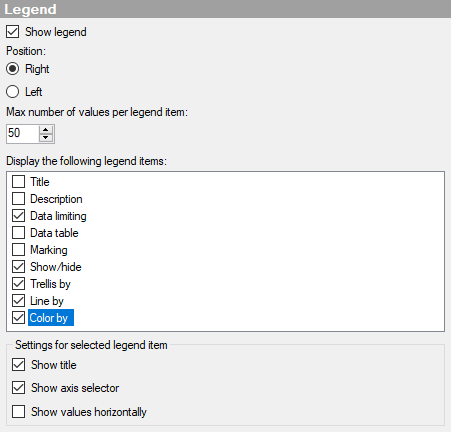Decrease max values with the spinner down arrow
The height and width of the screenshot is (432, 451).
coord(46,138)
